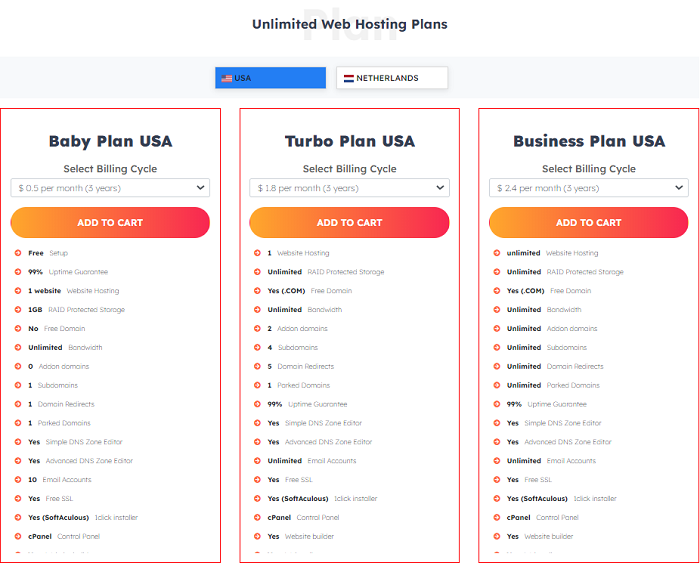Click arrow icon beside Business unlimited Website Hosting

(496, 253)
